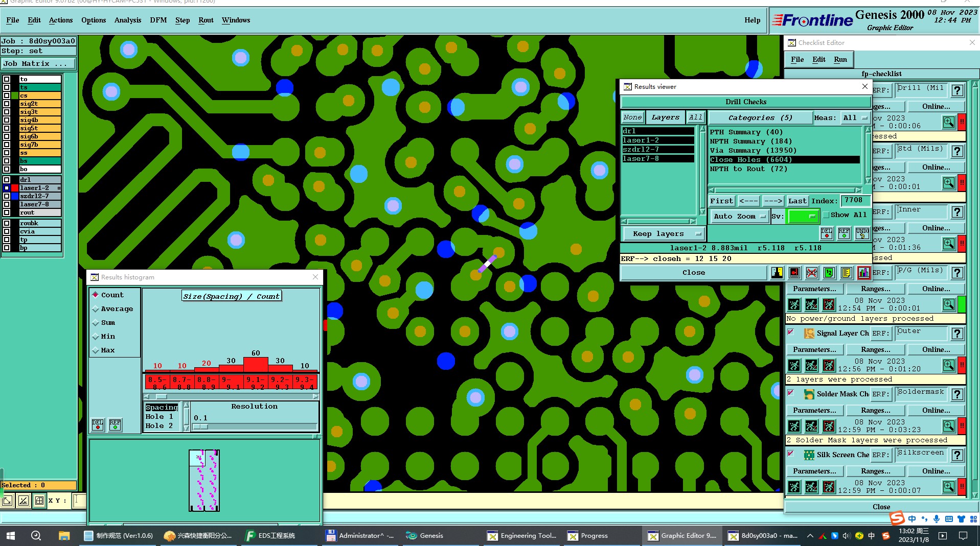Screen dimensions: 980x546
Task: Open the Auto Zoom dropdown
Action: [739, 216]
